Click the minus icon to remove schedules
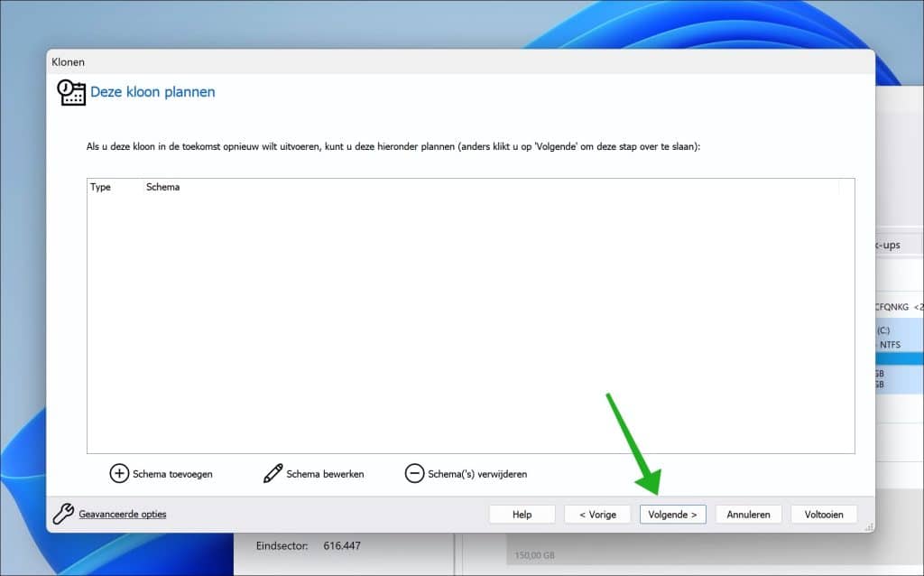Image resolution: width=924 pixels, height=576 pixels. pyautogui.click(x=414, y=474)
